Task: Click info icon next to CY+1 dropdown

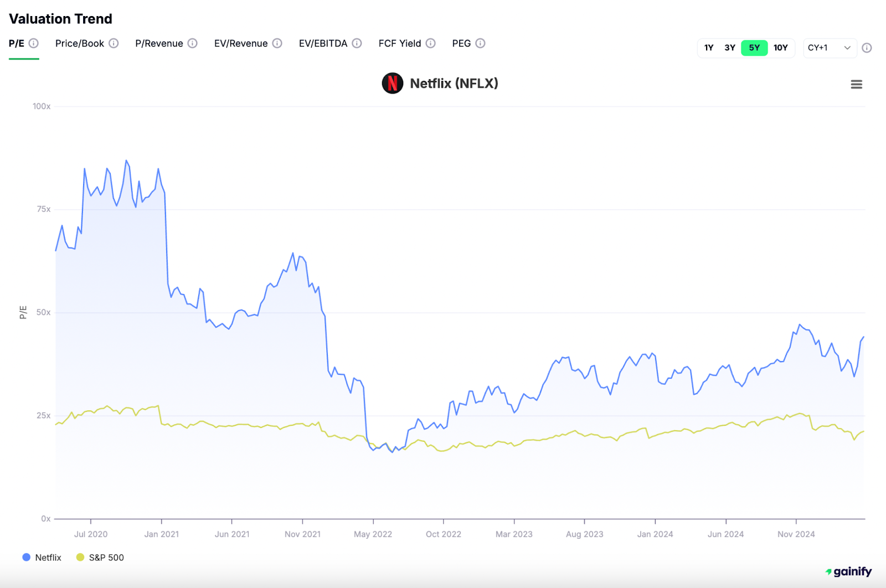Action: [x=867, y=48]
